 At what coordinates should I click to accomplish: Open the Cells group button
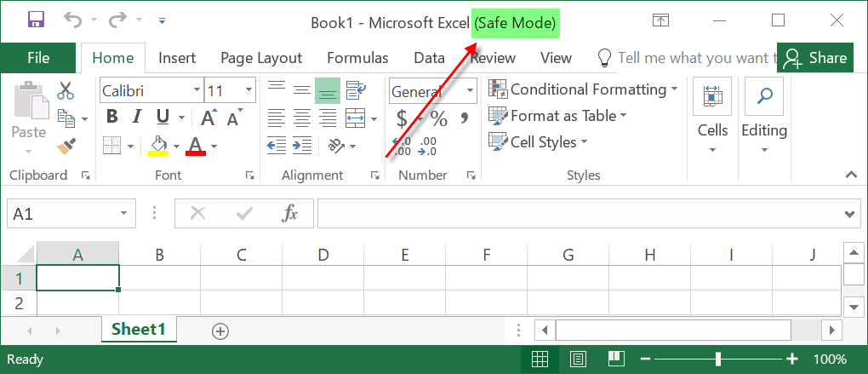[x=712, y=117]
